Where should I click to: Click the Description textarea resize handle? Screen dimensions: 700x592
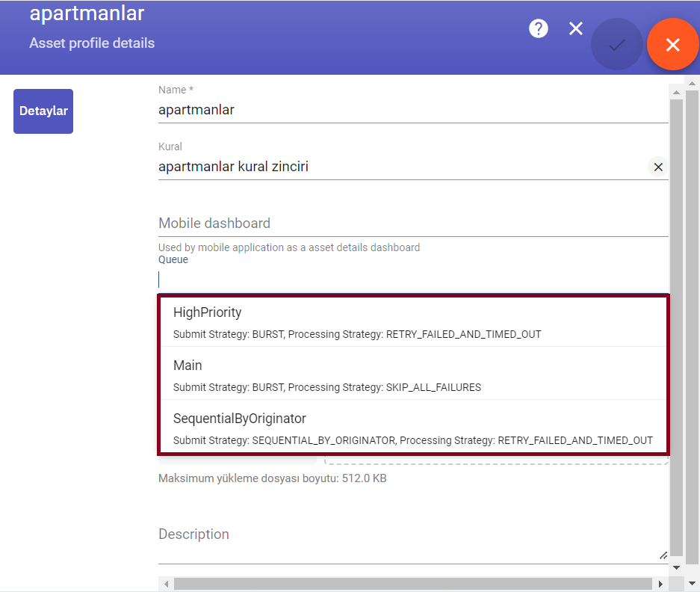click(663, 555)
